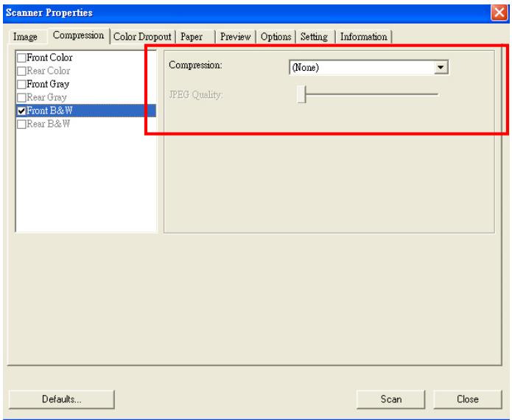Open the Setting tab
Viewport: 512px width, 420px height.
[314, 37]
